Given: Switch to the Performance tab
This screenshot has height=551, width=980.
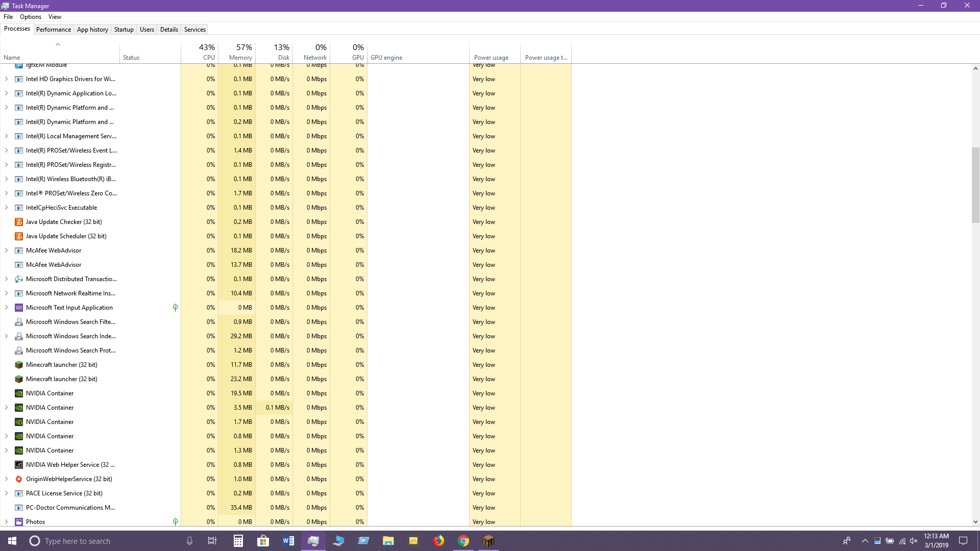Looking at the screenshot, I should 54,30.
